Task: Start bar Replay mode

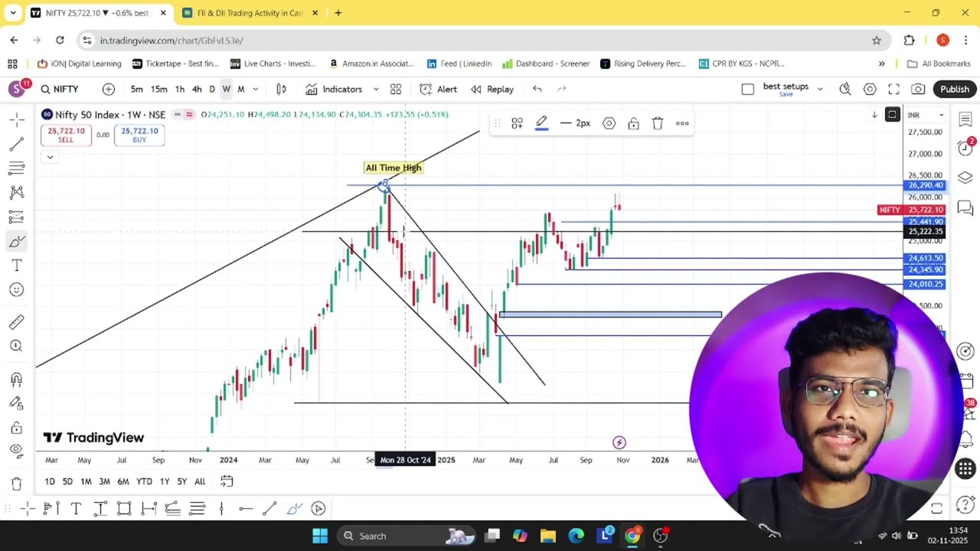Action: coord(492,90)
